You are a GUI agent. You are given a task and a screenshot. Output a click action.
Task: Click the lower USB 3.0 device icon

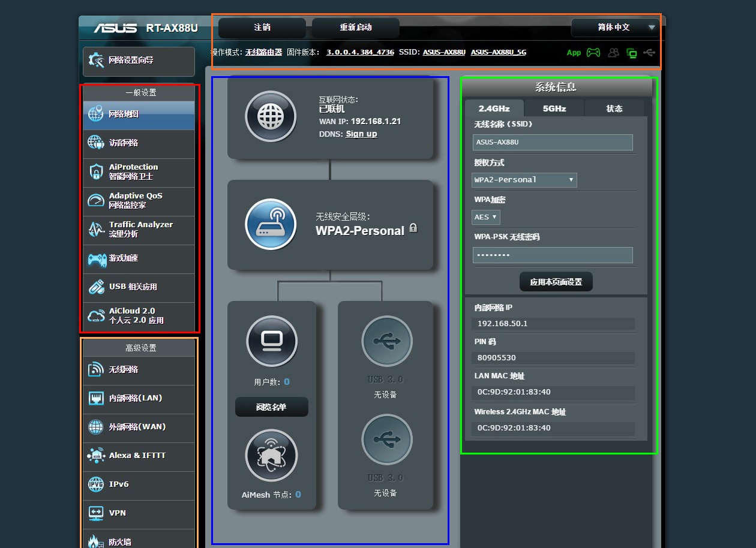tap(386, 439)
